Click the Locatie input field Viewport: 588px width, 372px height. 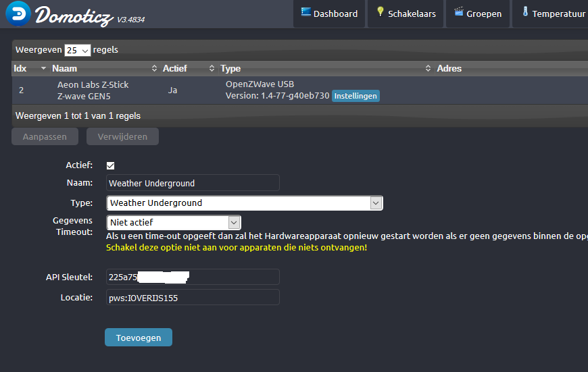pyautogui.click(x=193, y=298)
